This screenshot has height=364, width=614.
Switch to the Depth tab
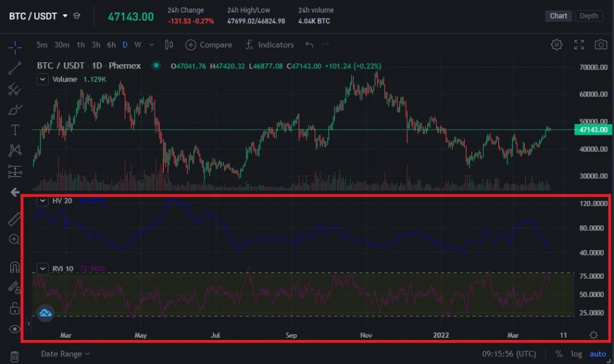pyautogui.click(x=588, y=16)
